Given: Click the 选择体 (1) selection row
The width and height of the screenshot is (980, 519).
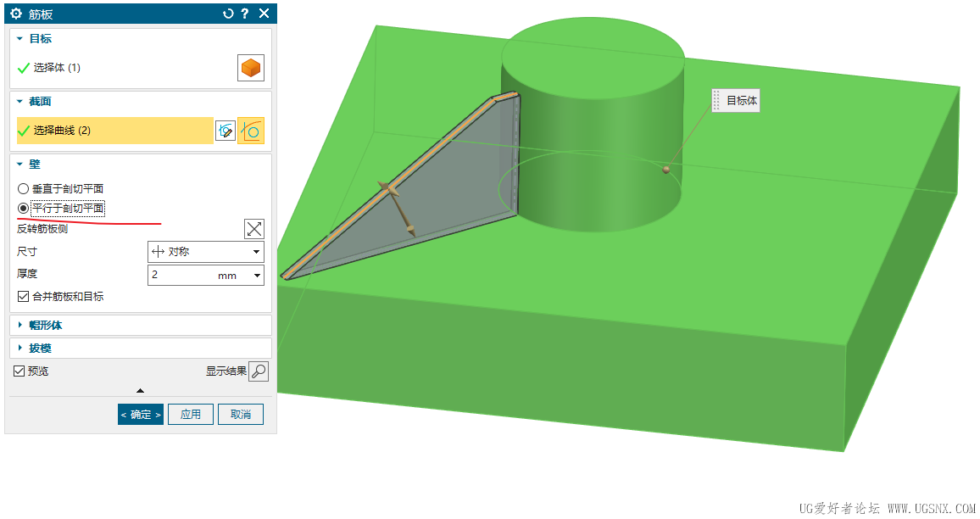Looking at the screenshot, I should click(57, 68).
